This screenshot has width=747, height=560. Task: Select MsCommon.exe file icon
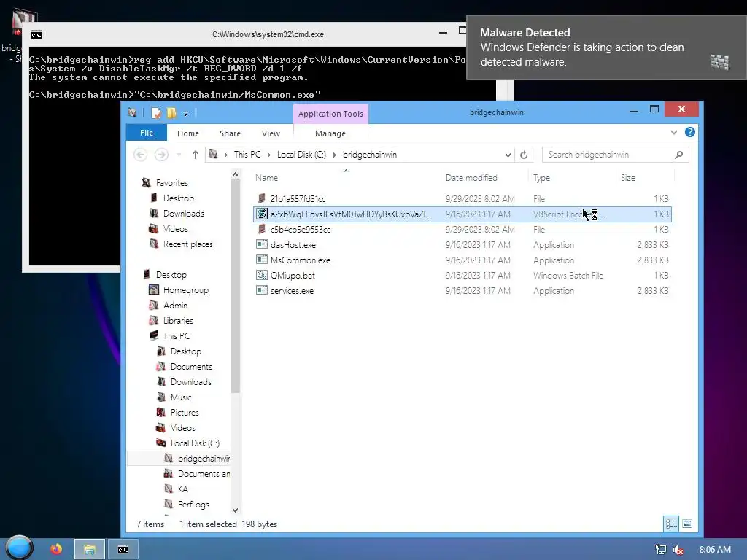pos(262,260)
